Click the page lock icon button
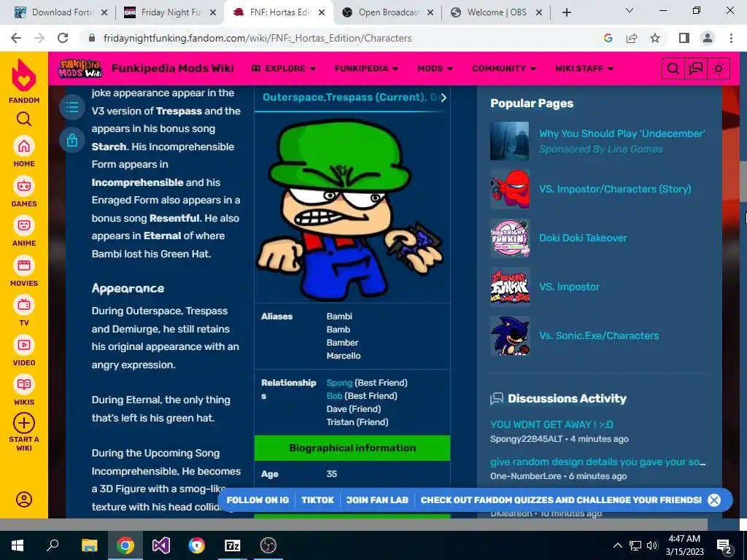Image resolution: width=747 pixels, height=560 pixels. [72, 140]
